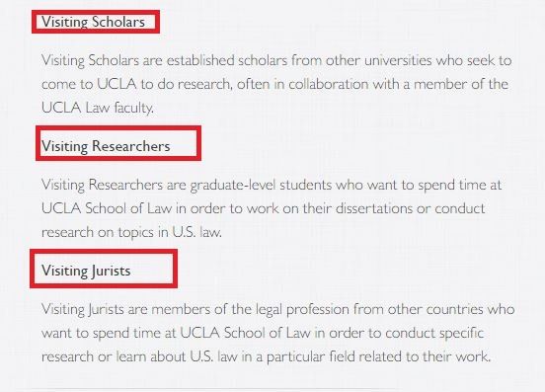Click 'established scholars from other universities' text
This screenshot has width=545, height=392.
click(297, 60)
